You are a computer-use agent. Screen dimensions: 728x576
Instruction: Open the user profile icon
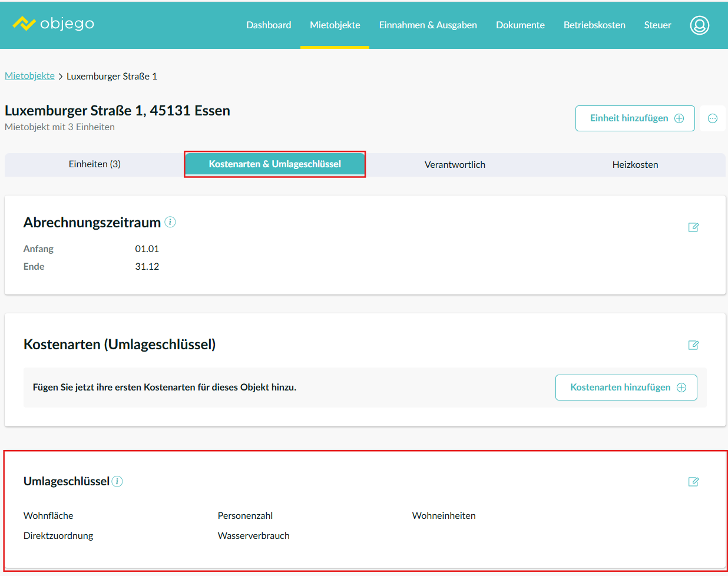point(699,25)
